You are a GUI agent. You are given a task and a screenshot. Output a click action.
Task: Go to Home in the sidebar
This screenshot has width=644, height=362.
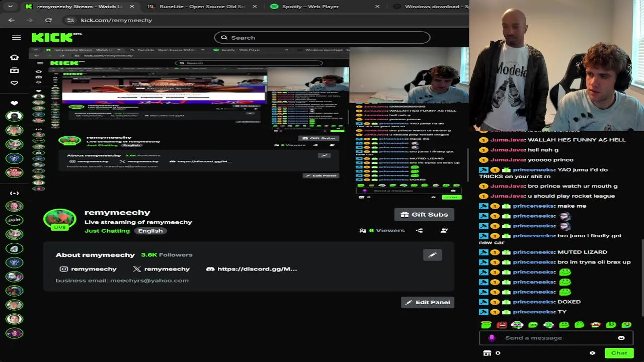click(x=15, y=57)
